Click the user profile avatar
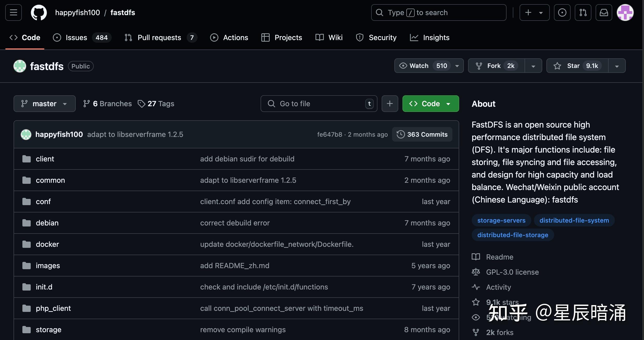Viewport: 644px width, 340px height. coord(625,12)
